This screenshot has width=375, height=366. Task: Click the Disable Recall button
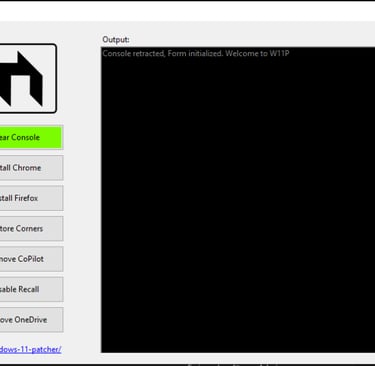click(31, 289)
